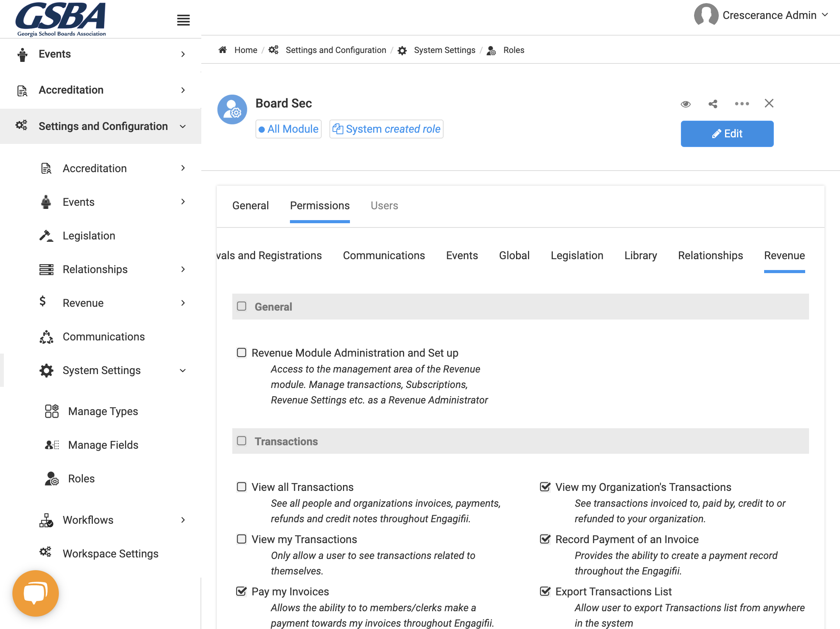Toggle the hamburger menu icon
Image resolution: width=840 pixels, height=629 pixels.
tap(183, 20)
